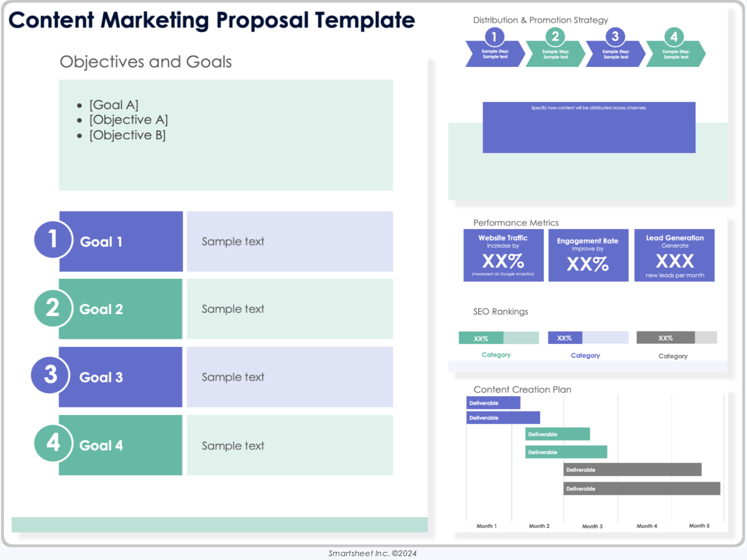Click the purple XX% SEO ranking bar
This screenshot has height=560, width=747.
pyautogui.click(x=588, y=338)
